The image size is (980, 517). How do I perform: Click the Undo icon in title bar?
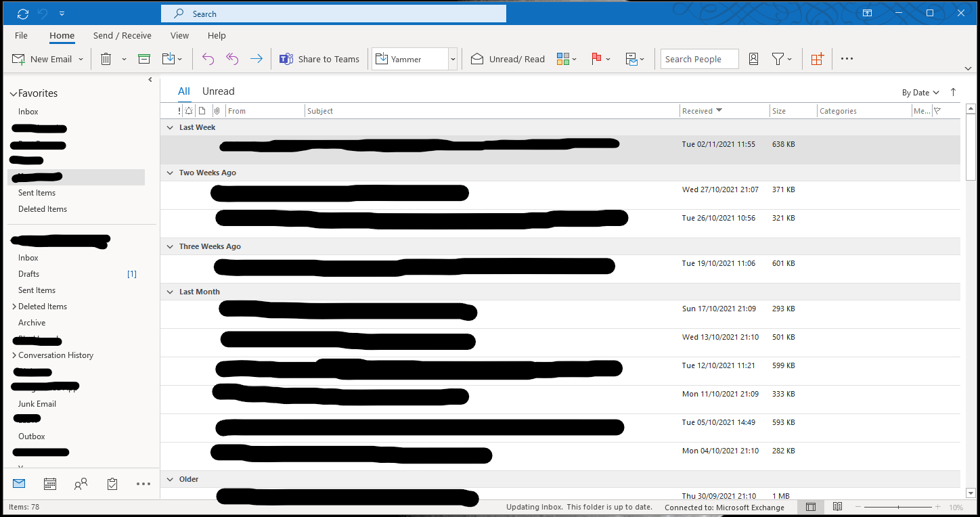tap(45, 14)
